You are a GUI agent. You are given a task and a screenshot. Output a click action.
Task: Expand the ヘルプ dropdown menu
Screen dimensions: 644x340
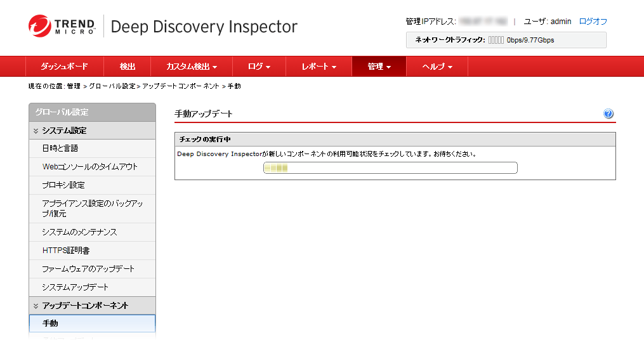tap(437, 67)
